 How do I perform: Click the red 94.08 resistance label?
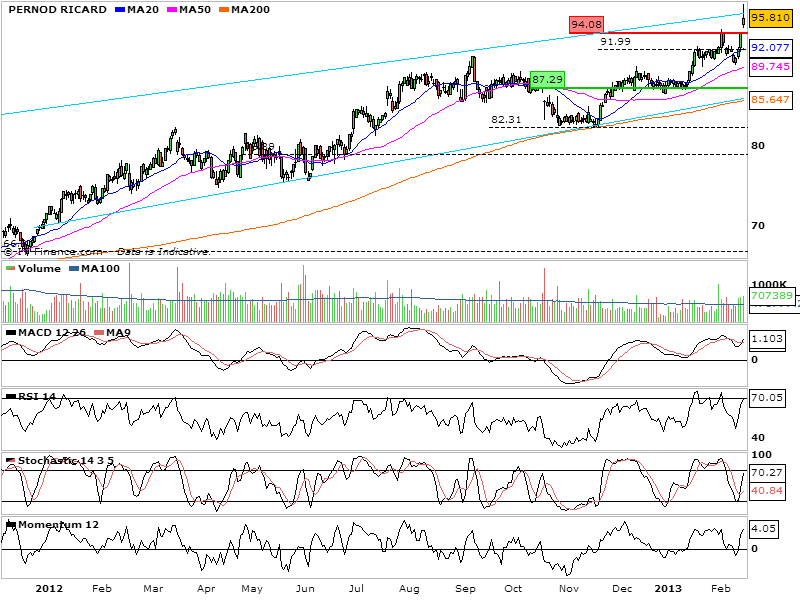586,24
